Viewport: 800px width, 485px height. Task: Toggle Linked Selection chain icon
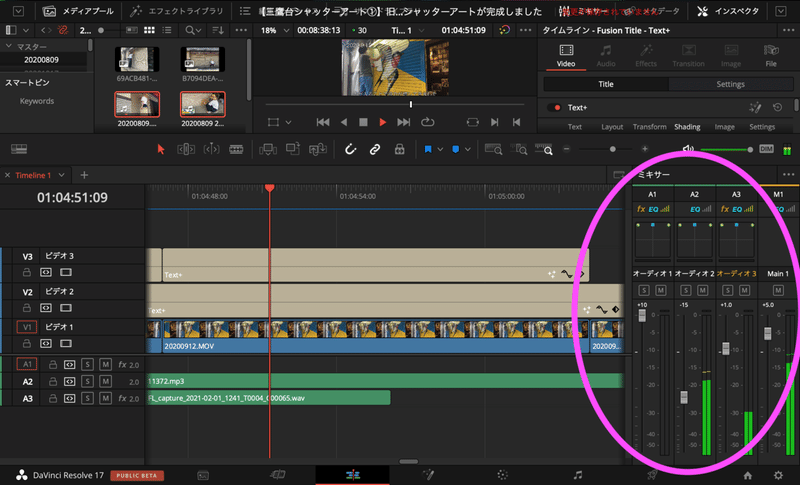coord(375,149)
